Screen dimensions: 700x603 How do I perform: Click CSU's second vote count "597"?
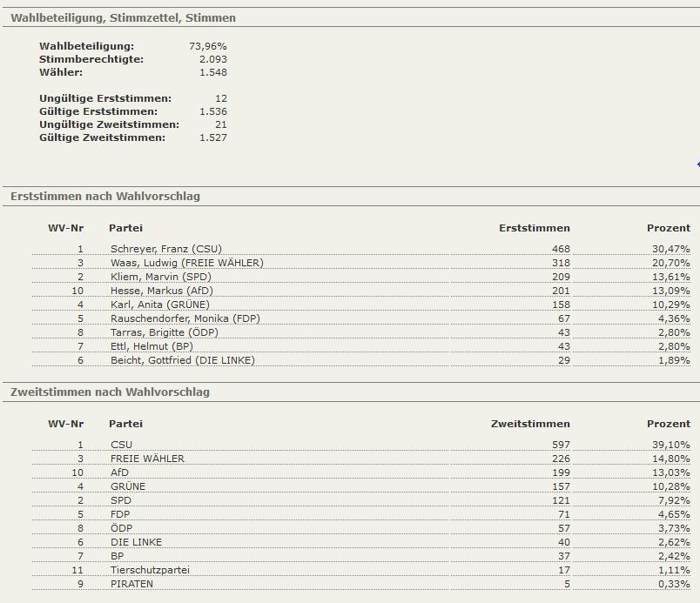tap(561, 445)
